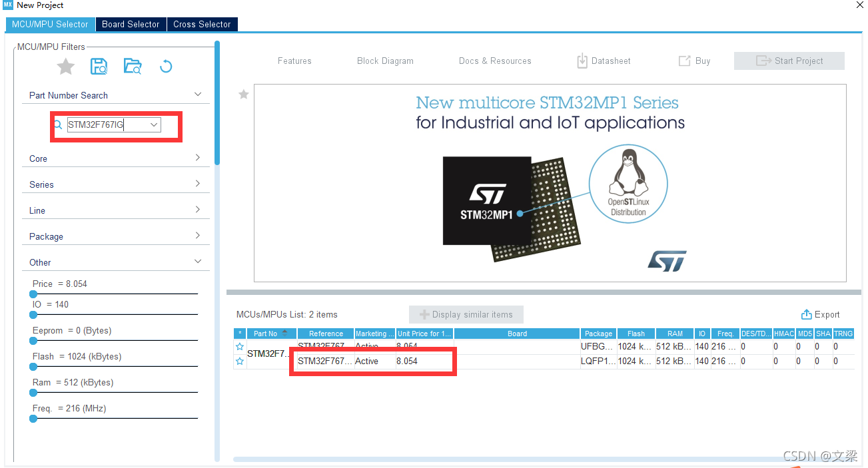
Task: Click the star icon beside the banner
Action: pos(244,95)
